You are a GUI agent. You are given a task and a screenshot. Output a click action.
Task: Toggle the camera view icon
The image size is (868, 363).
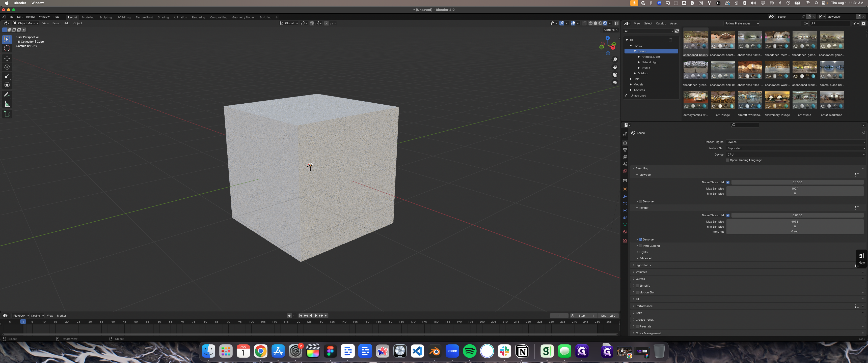click(615, 75)
